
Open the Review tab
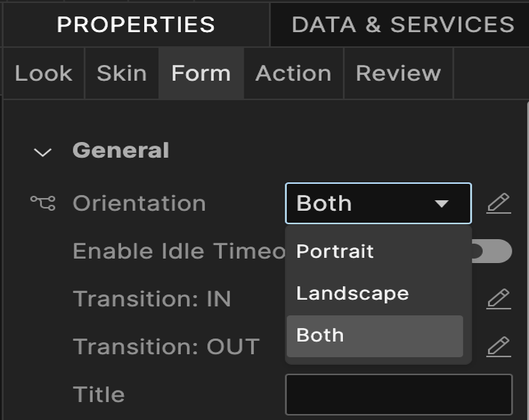pyautogui.click(x=398, y=73)
